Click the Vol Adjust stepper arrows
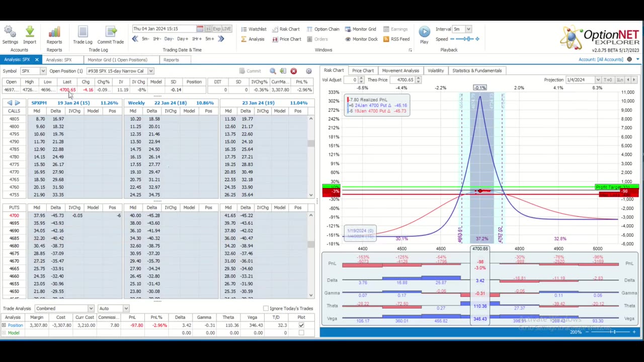This screenshot has height=362, width=644. coord(362,80)
